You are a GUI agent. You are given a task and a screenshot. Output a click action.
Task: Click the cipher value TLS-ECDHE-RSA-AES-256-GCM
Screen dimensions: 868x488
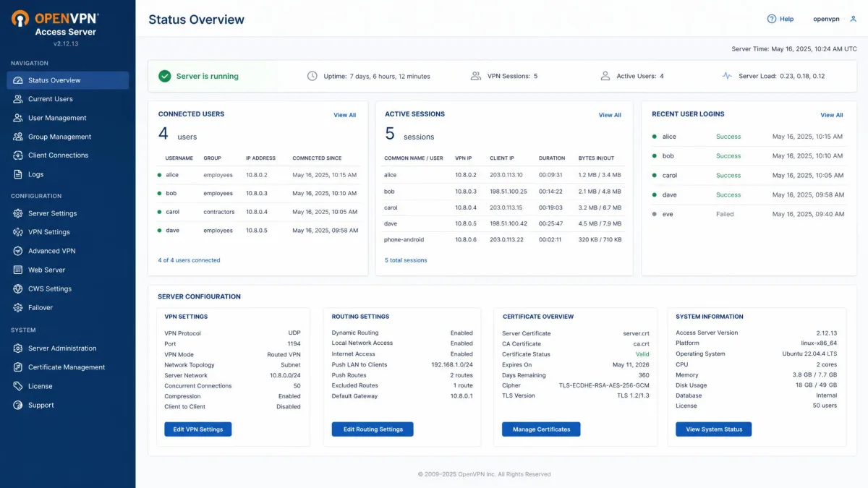[x=604, y=385]
